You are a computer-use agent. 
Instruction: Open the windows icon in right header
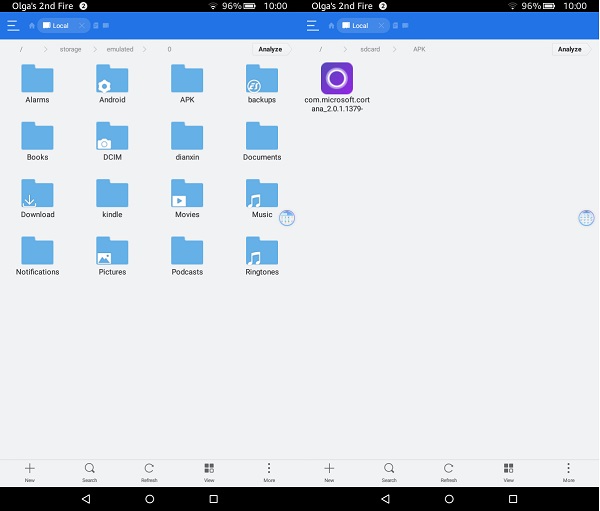[406, 26]
